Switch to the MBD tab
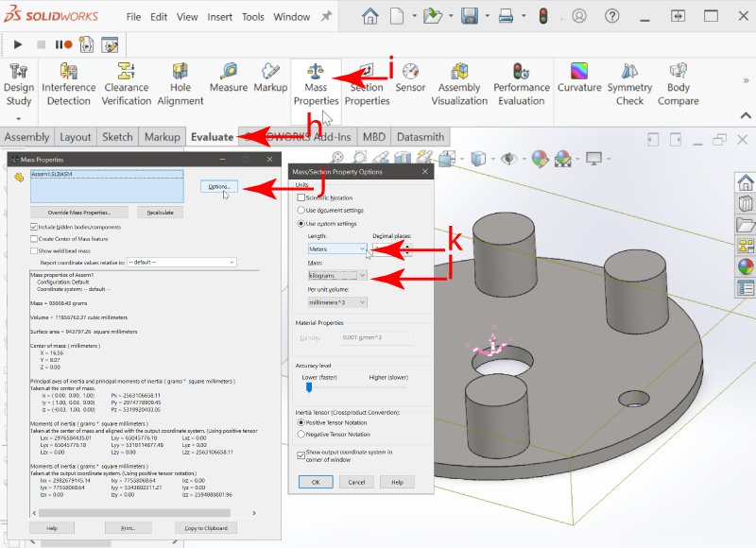Viewport: 756px width, 548px height. click(374, 137)
